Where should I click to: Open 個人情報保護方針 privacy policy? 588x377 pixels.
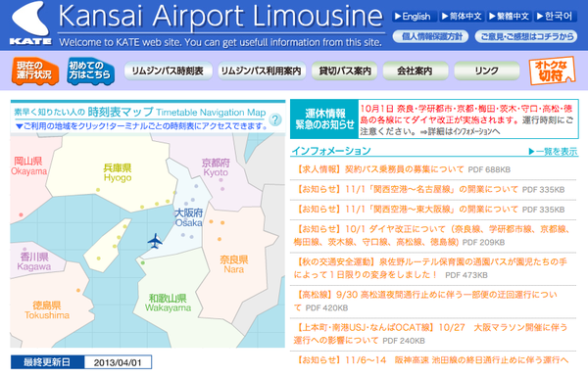[x=430, y=36]
